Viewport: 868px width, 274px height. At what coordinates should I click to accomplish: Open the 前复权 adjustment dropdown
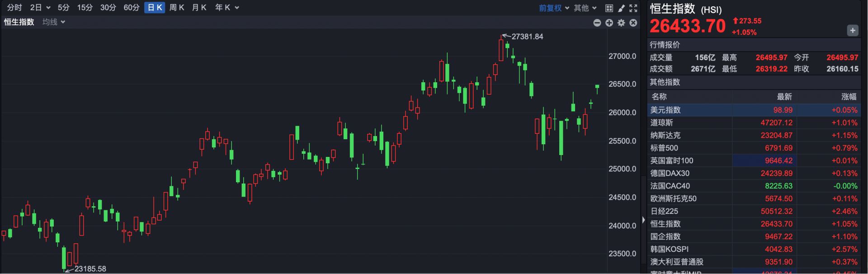554,8
